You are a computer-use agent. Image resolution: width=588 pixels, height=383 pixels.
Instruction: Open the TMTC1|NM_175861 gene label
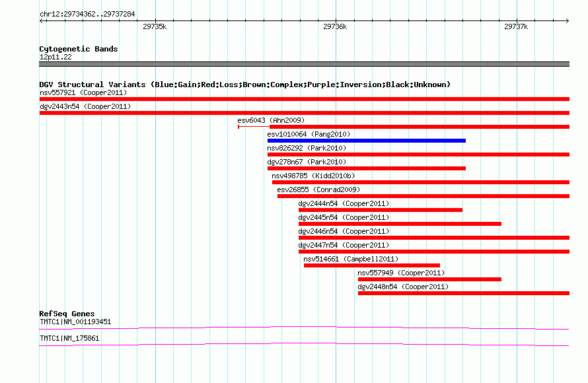[x=69, y=338]
